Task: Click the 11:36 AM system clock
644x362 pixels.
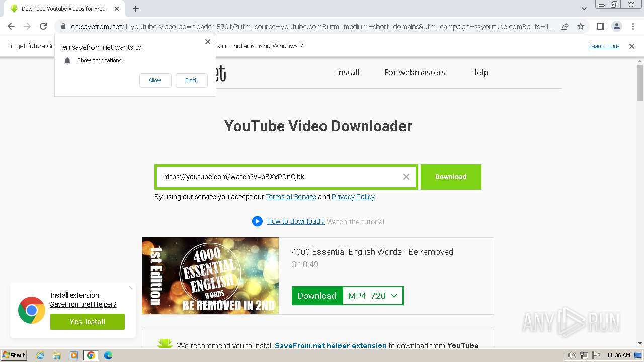Action: click(618, 355)
